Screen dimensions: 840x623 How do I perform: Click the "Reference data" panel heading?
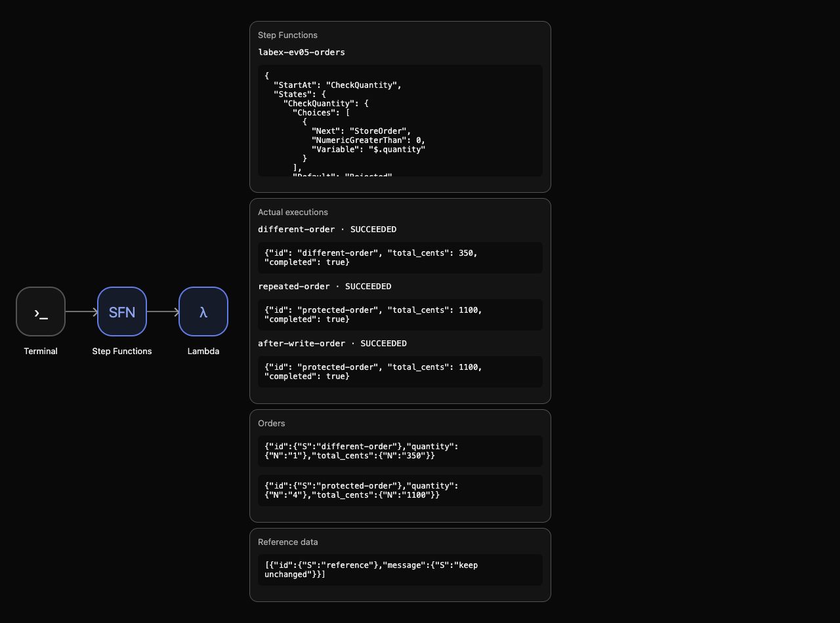coord(288,542)
